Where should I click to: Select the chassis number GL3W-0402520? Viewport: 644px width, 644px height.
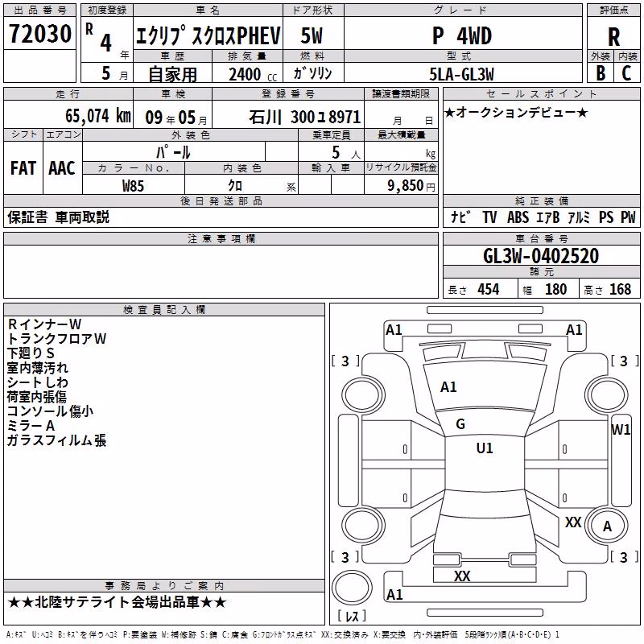[x=541, y=256]
